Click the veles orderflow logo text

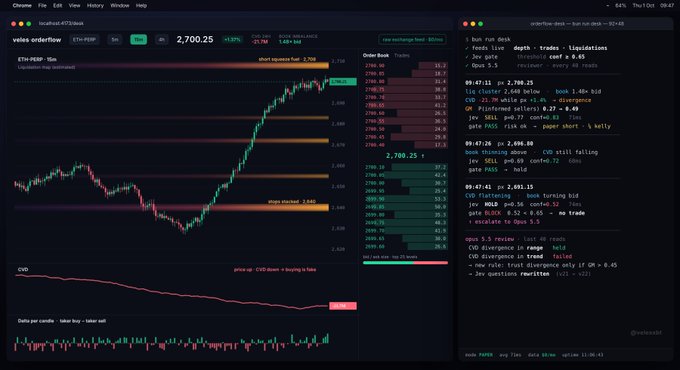point(37,40)
